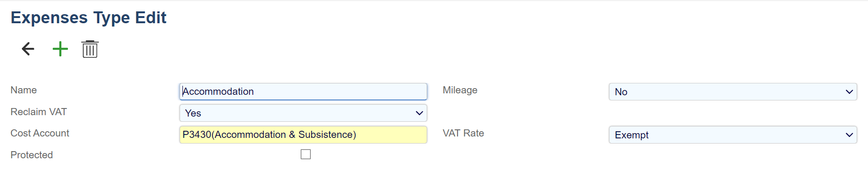Viewport: 868px width, 172px height.
Task: Focus the Name field containing Accommodation
Action: click(x=303, y=91)
